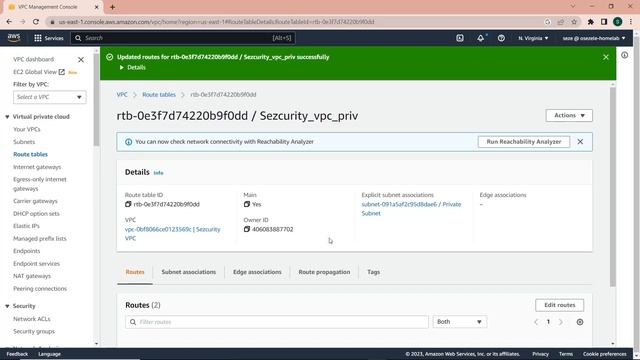Switch to the Routes tab
This screenshot has width=640, height=360.
pyautogui.click(x=135, y=272)
